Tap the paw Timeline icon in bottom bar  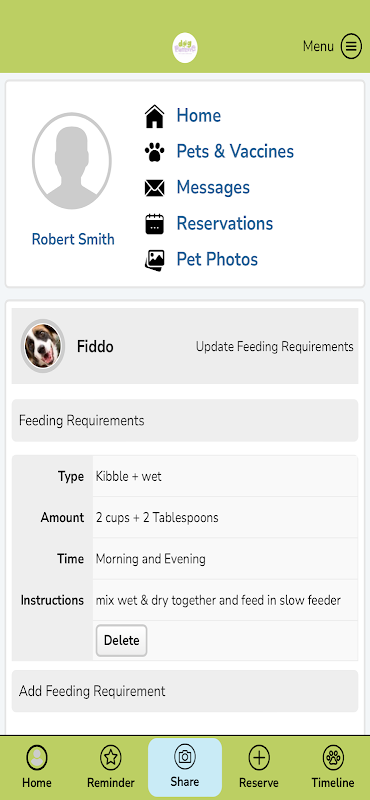(333, 757)
